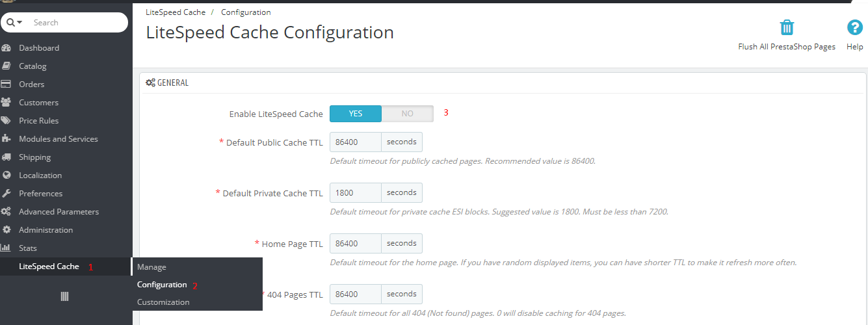Screen dimensions: 868x325
Task: Open Orders menu item
Action: point(32,84)
